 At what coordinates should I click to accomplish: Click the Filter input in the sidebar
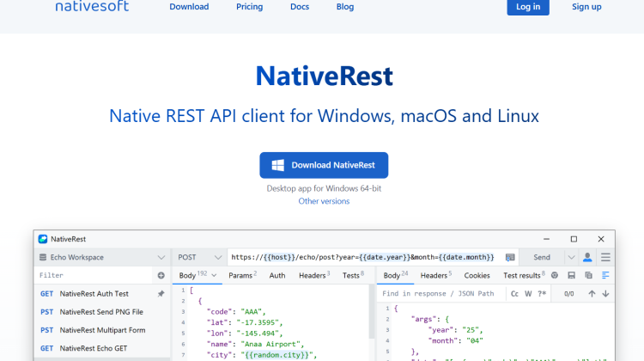point(94,276)
